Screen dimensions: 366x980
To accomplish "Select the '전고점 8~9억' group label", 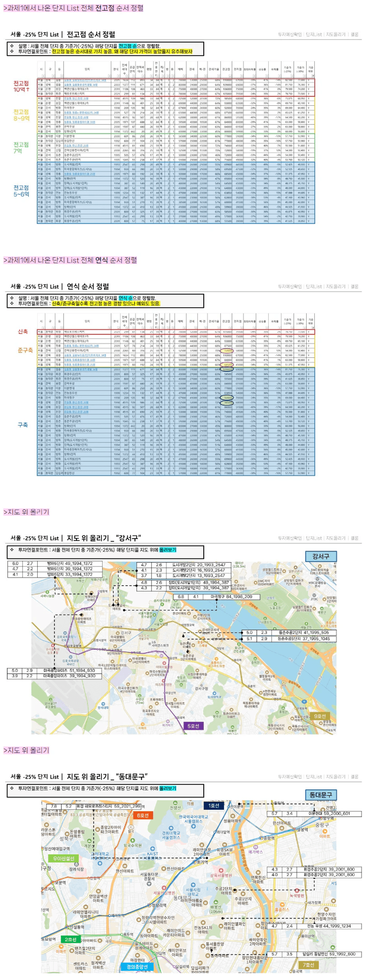I will click(x=21, y=115).
